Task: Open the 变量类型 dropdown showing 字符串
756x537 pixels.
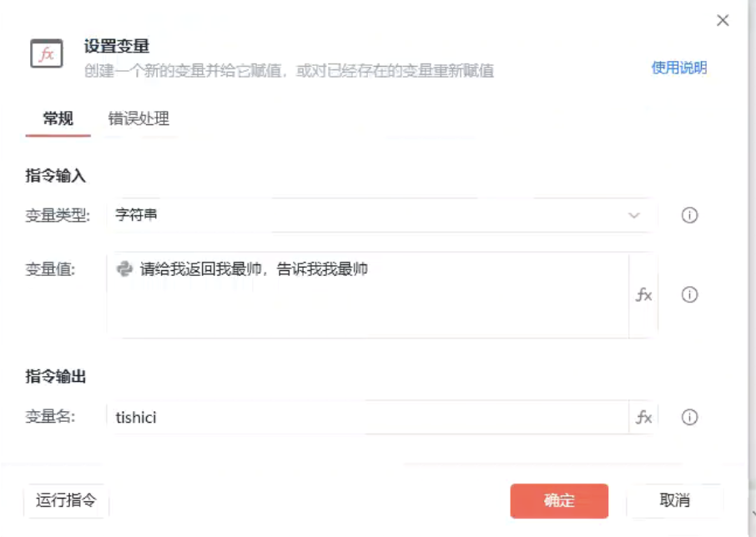Action: [367, 215]
